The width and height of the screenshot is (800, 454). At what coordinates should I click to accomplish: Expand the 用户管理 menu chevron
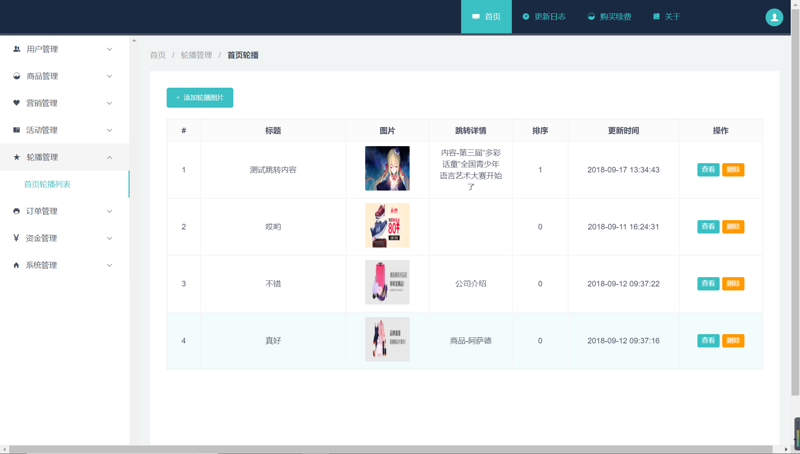tap(109, 49)
